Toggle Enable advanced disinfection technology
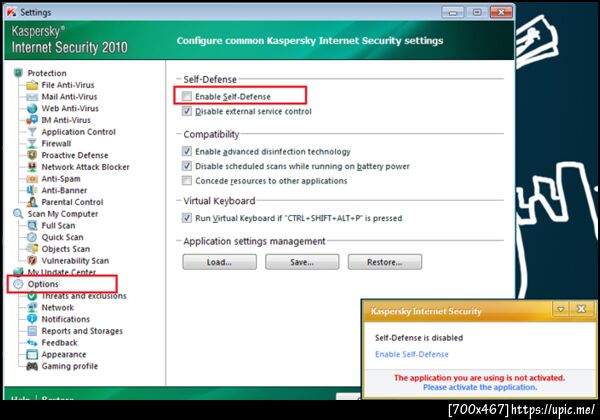 click(x=187, y=151)
